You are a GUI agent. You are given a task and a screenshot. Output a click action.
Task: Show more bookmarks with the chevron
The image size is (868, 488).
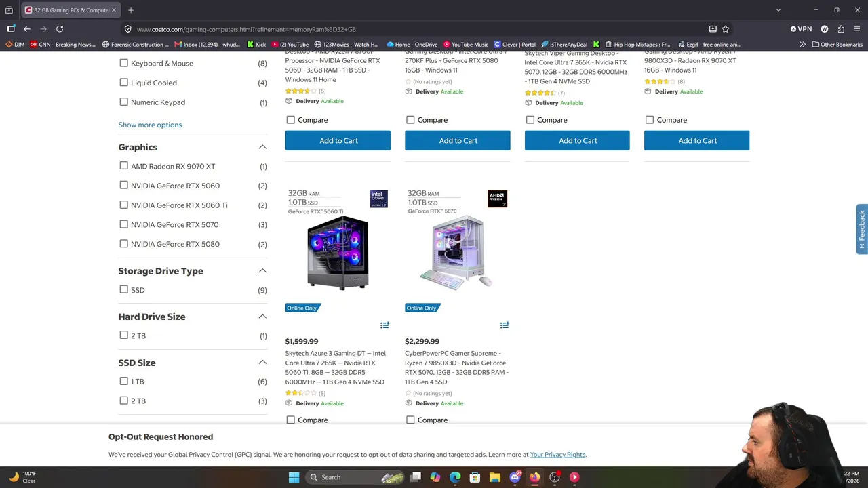click(803, 45)
